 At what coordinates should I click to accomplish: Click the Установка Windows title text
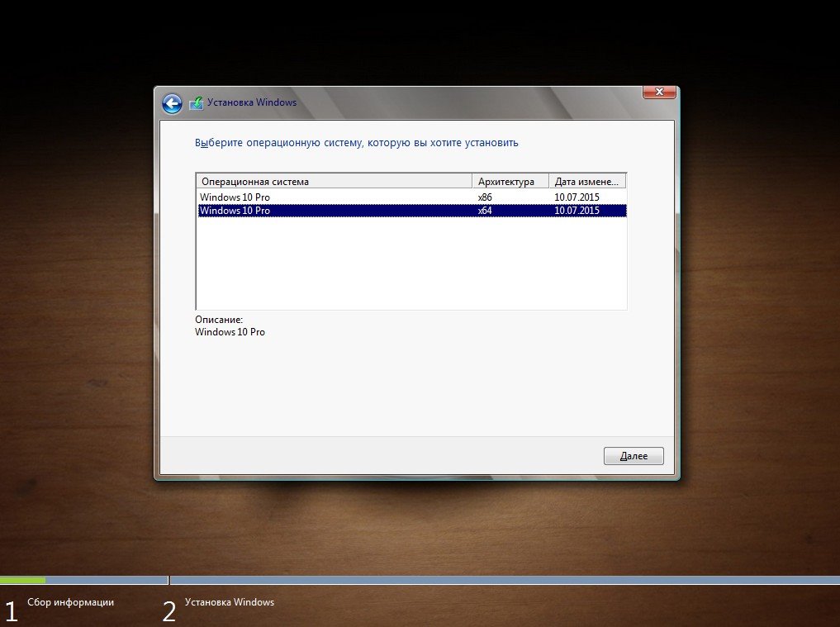[x=252, y=102]
